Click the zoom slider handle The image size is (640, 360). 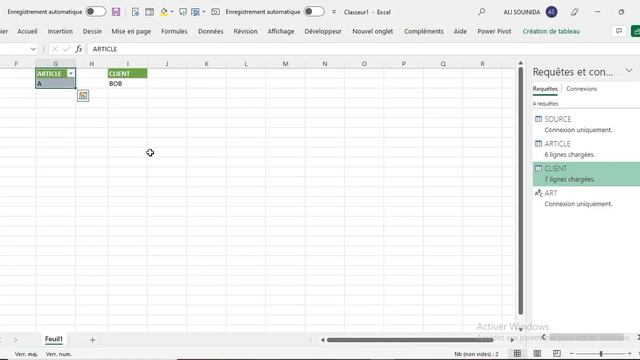click(x=601, y=353)
